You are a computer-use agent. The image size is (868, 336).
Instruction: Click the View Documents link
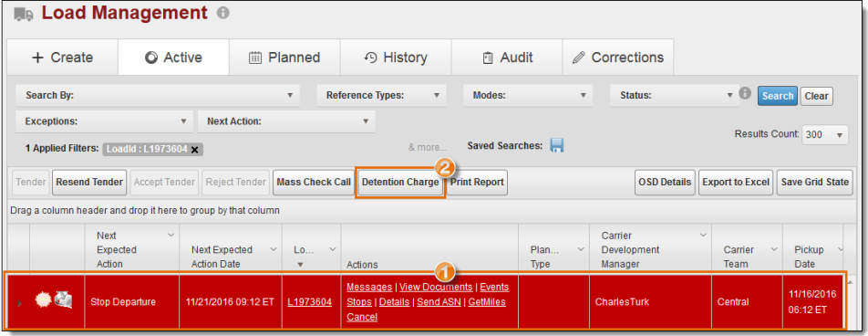pyautogui.click(x=436, y=288)
